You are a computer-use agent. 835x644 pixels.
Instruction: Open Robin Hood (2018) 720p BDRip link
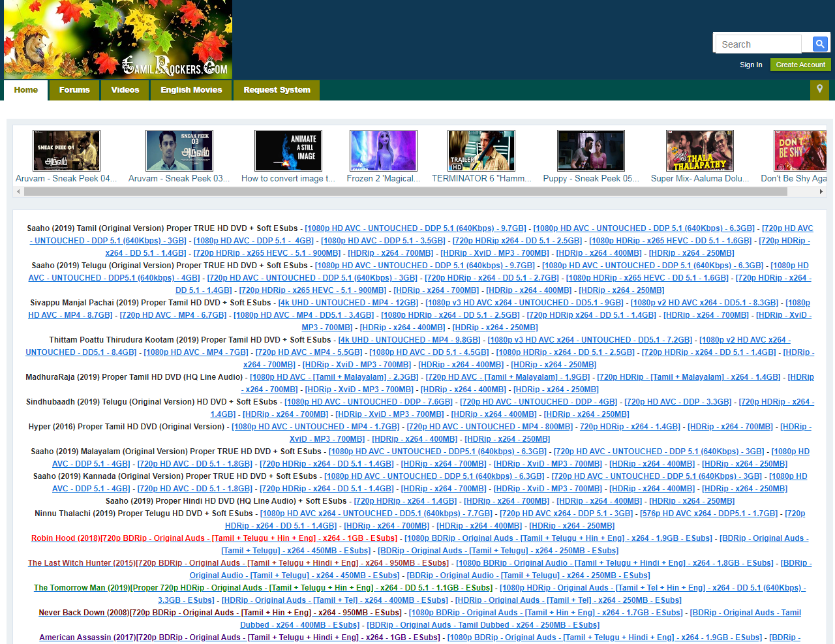point(214,538)
